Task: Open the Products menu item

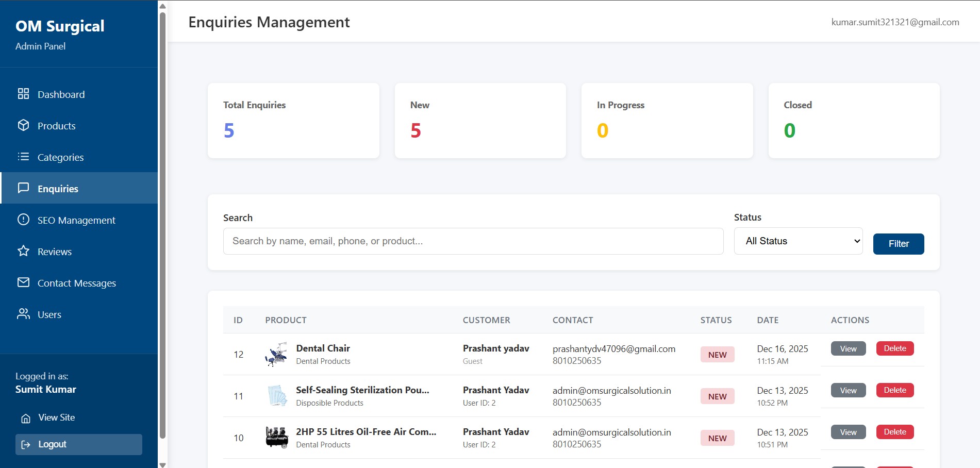Action: click(x=56, y=126)
